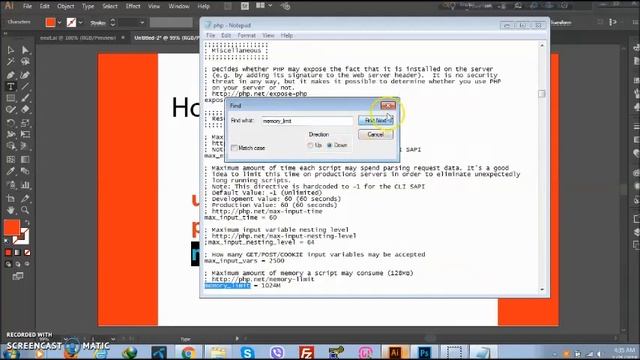Choose the Artboard tool
This screenshot has width=640, height=360.
pyautogui.click(x=11, y=198)
